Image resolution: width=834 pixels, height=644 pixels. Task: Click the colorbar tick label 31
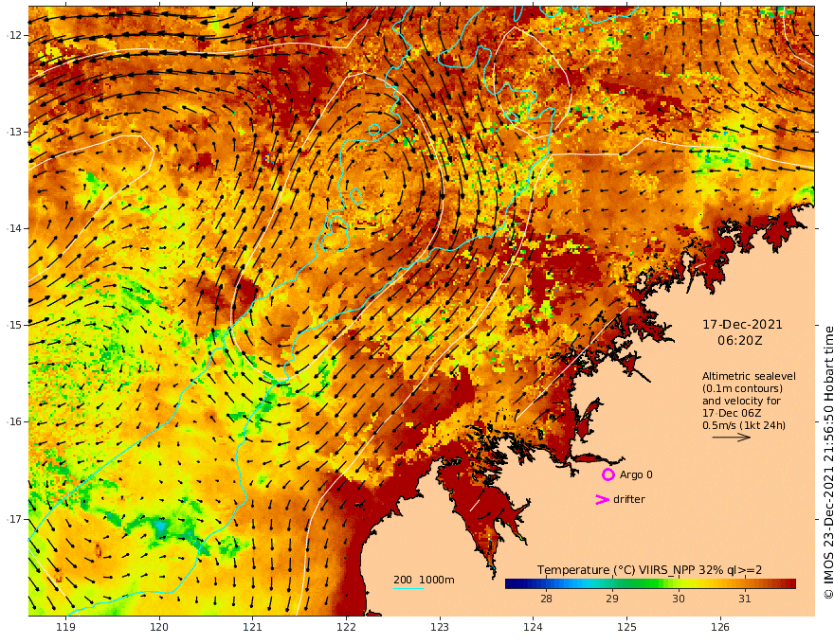tap(745, 599)
